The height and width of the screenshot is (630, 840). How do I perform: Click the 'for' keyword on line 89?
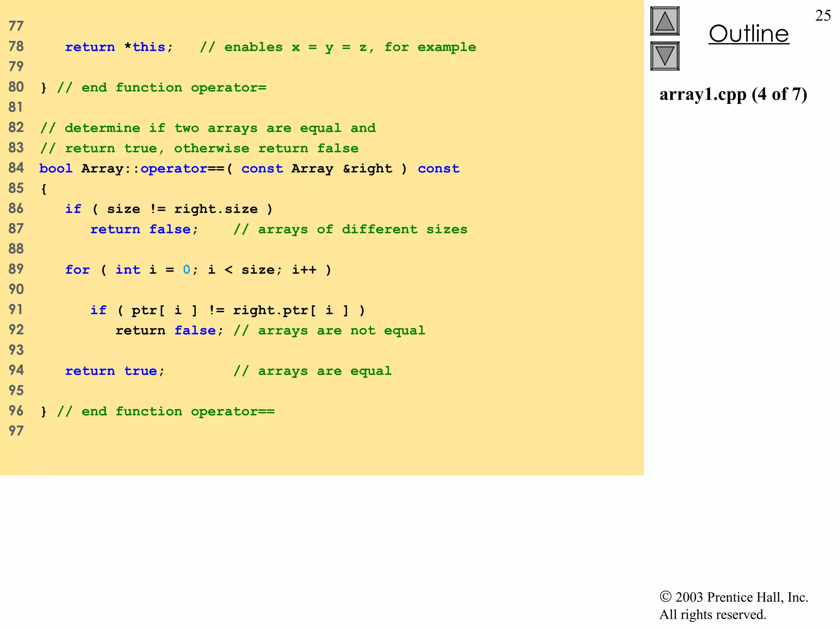click(77, 269)
